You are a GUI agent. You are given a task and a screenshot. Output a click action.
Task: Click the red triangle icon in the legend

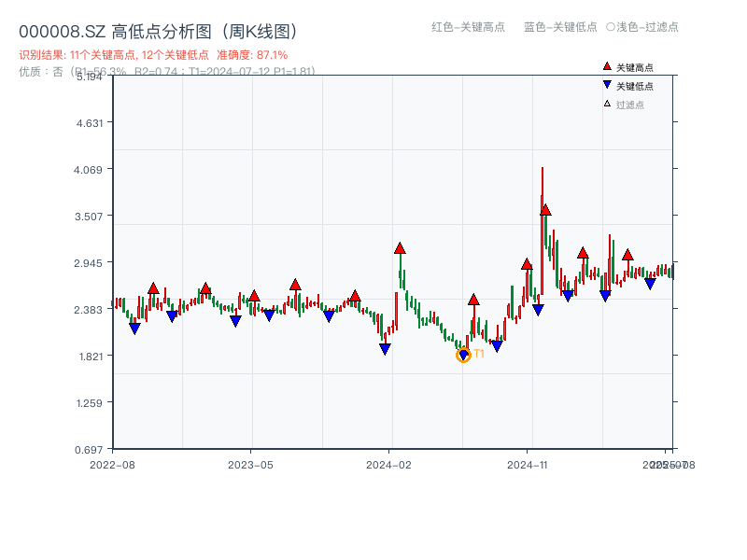(x=607, y=67)
